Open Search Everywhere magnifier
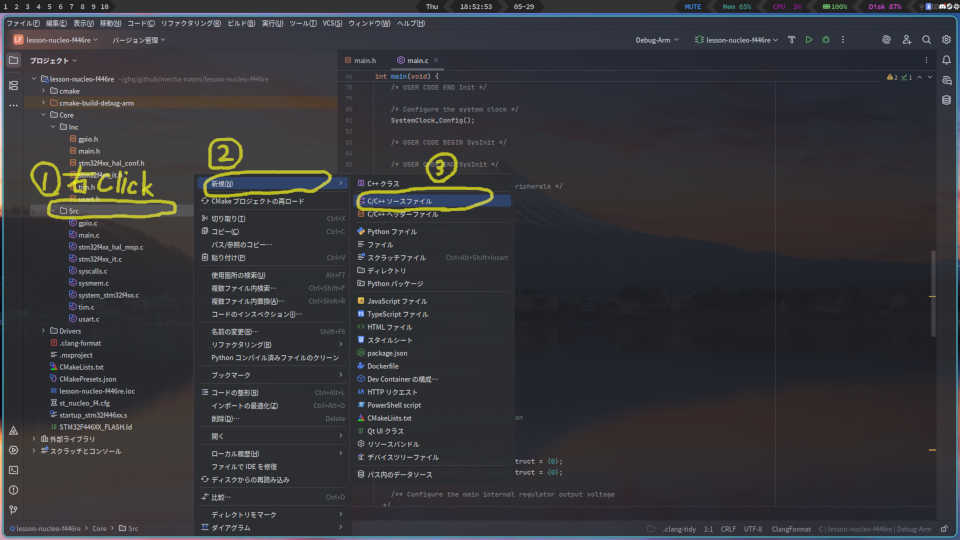 tap(926, 40)
